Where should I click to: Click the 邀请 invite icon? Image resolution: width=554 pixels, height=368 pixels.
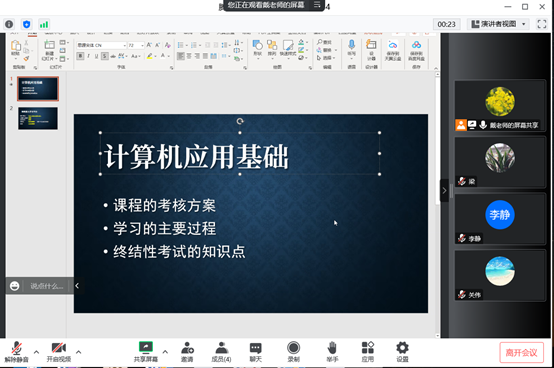pos(187,352)
